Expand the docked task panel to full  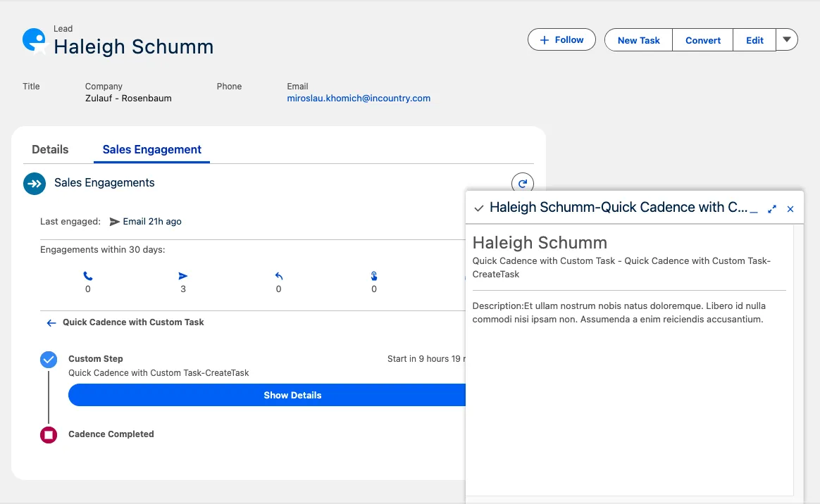tap(772, 209)
